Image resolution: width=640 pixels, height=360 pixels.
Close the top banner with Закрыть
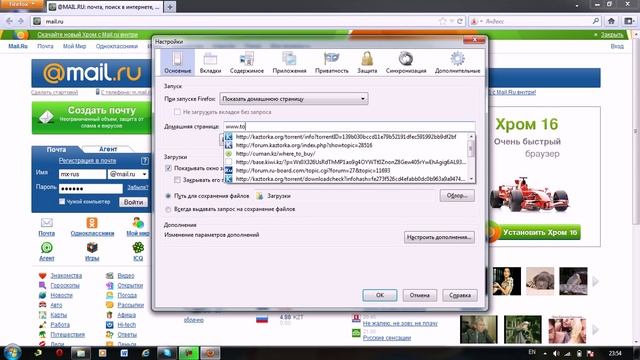(x=612, y=35)
